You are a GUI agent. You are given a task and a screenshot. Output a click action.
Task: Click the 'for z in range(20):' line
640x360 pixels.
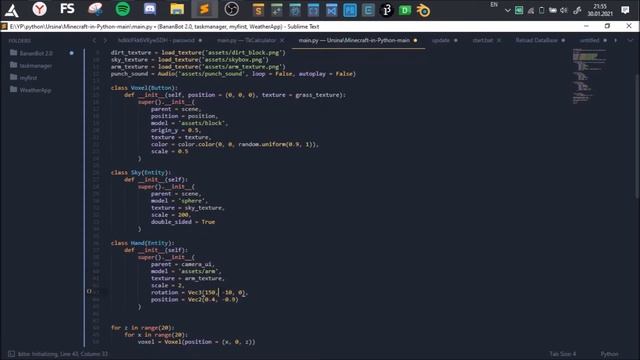click(x=142, y=327)
